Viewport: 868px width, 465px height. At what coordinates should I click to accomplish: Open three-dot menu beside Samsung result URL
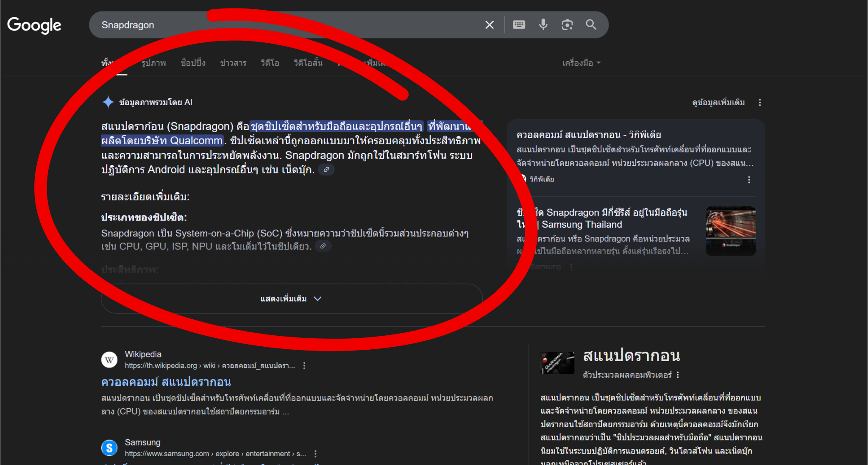pyautogui.click(x=315, y=454)
